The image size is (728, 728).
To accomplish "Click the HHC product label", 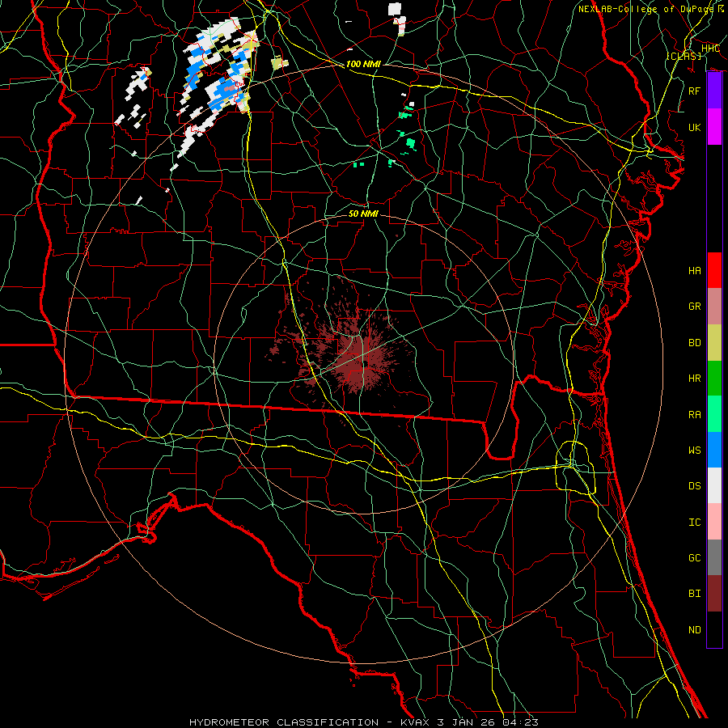I will pos(710,48).
